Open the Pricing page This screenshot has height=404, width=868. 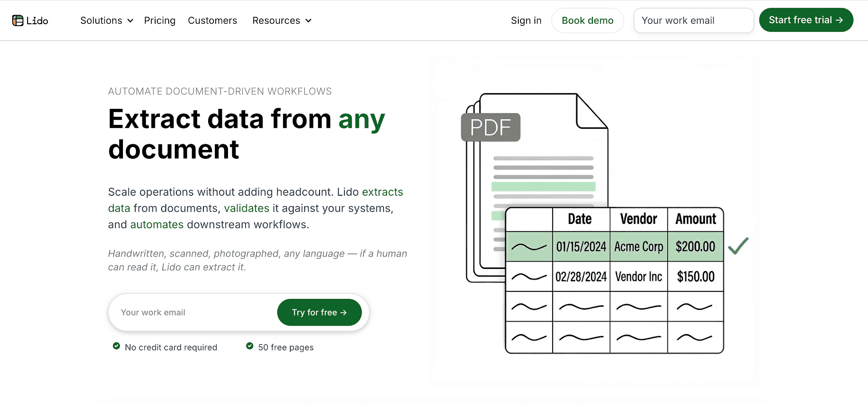pyautogui.click(x=160, y=20)
